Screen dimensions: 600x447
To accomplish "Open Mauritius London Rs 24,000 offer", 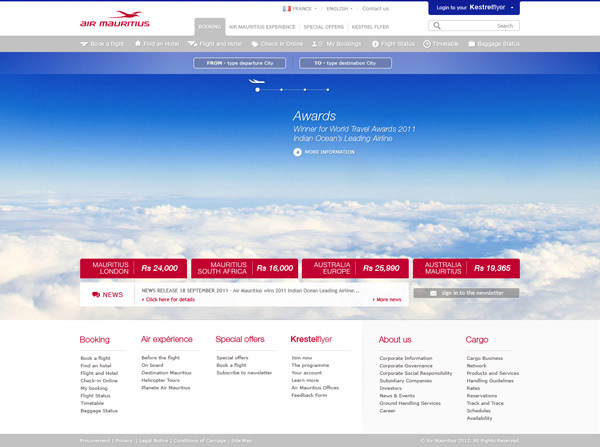I will pos(133,268).
